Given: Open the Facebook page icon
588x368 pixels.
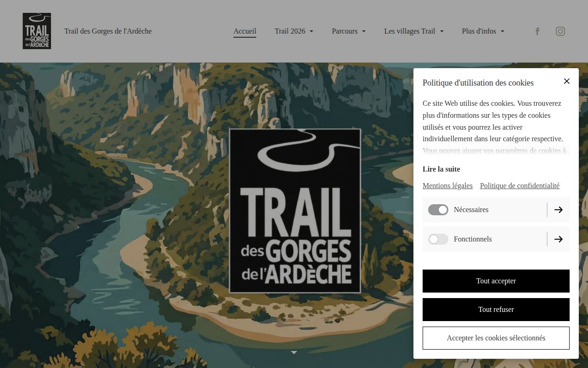Looking at the screenshot, I should (x=537, y=31).
